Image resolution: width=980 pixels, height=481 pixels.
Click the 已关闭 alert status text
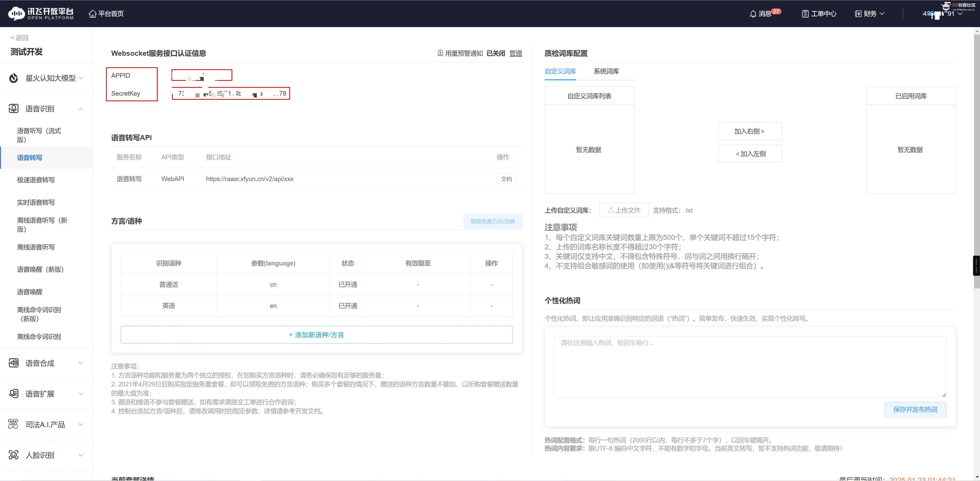point(495,53)
